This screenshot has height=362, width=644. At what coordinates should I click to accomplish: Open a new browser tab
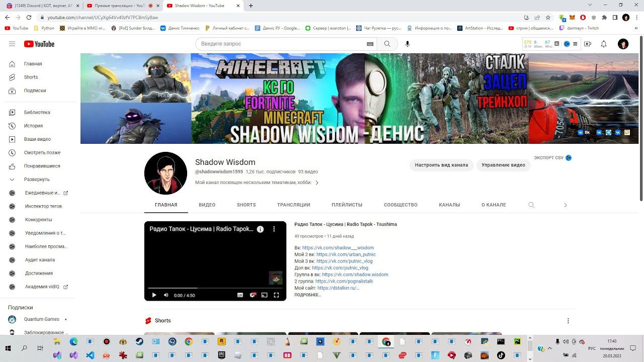click(251, 6)
